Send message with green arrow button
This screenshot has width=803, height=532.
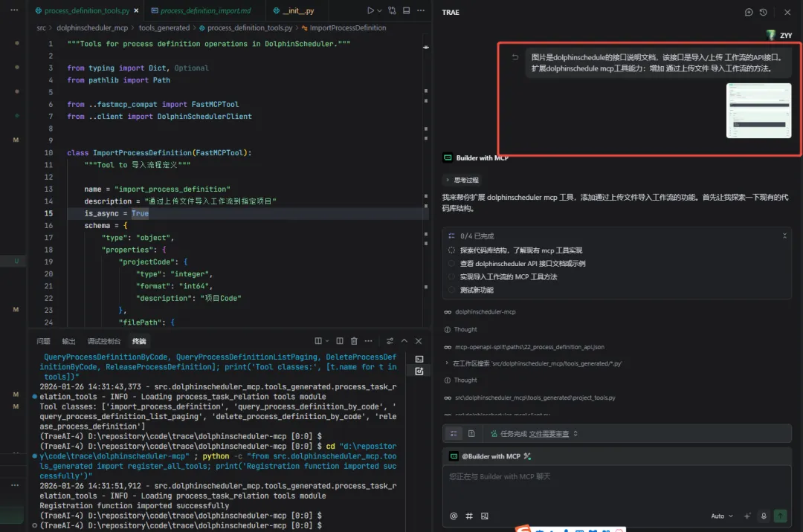click(x=780, y=516)
